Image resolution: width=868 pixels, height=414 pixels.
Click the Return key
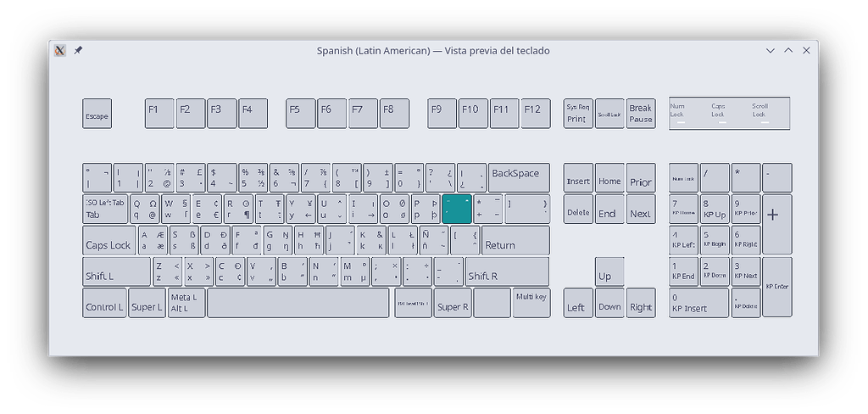click(x=516, y=241)
